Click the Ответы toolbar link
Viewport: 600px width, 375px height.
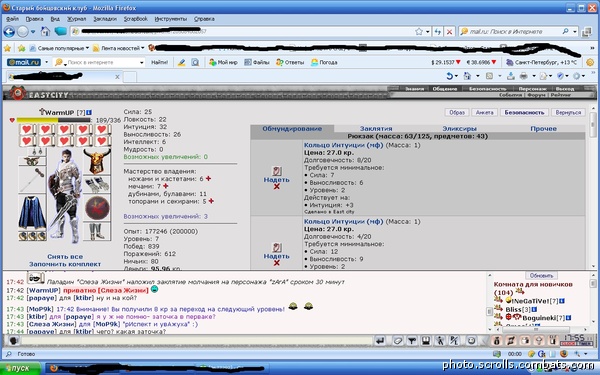[290, 62]
